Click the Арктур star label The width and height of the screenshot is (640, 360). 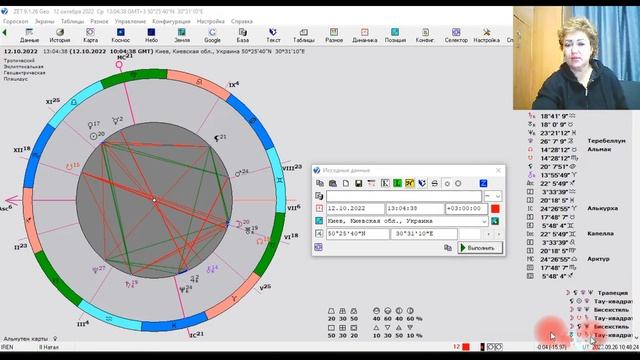coord(598,259)
